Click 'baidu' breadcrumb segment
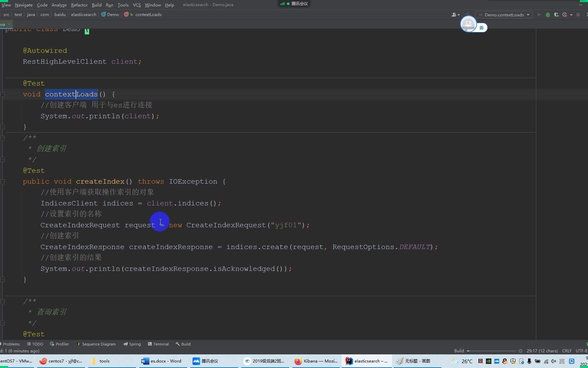The image size is (588, 368). (60, 15)
